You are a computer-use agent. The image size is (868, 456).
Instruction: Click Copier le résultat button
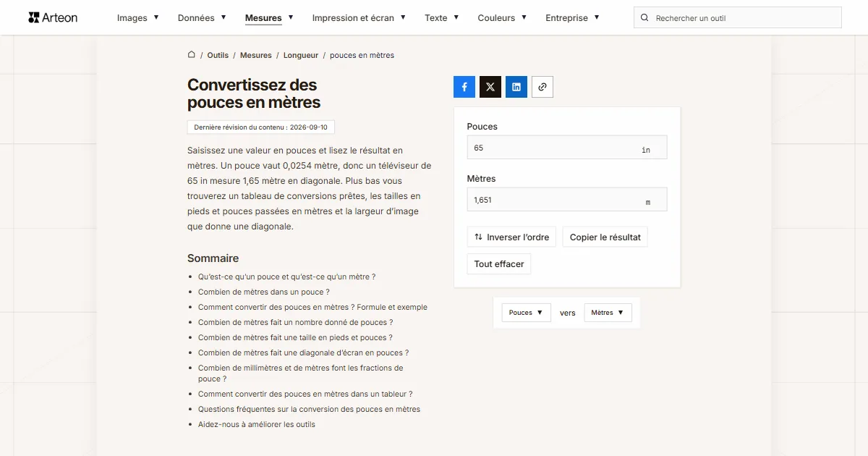coord(605,237)
